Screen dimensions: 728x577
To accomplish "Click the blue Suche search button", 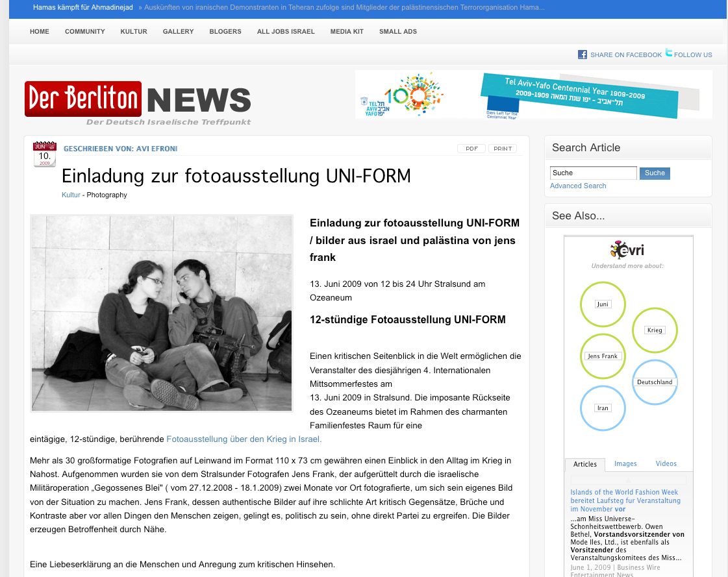I will click(655, 173).
